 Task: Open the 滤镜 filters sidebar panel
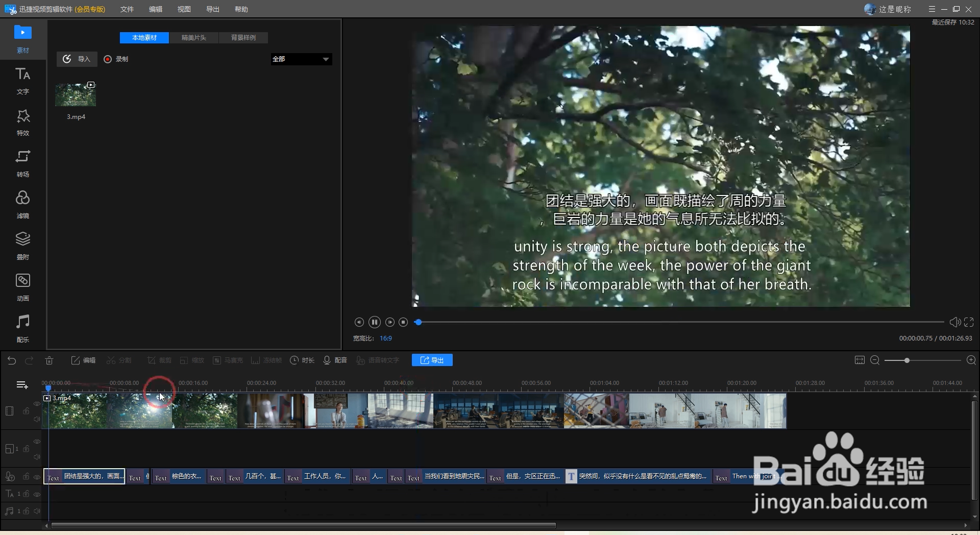click(x=22, y=205)
